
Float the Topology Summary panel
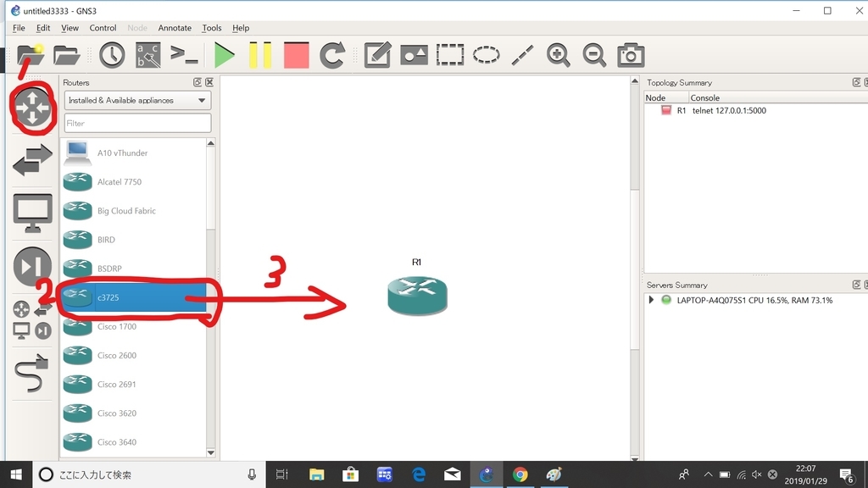856,82
